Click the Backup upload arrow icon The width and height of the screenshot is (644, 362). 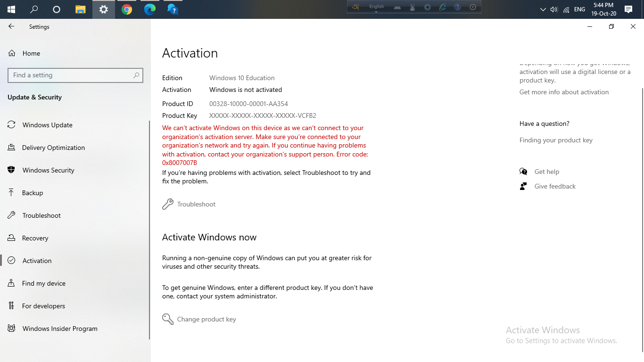(12, 193)
